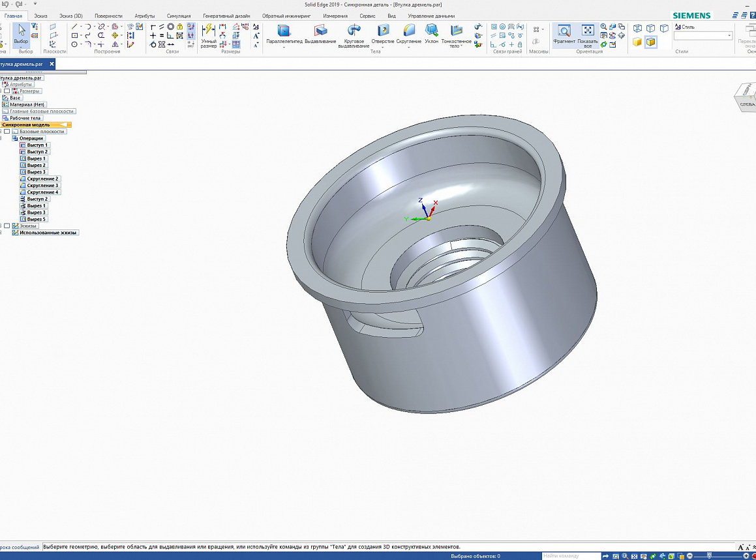Activate the Фрагмент zoom area tool
The image size is (756, 560).
(564, 31)
